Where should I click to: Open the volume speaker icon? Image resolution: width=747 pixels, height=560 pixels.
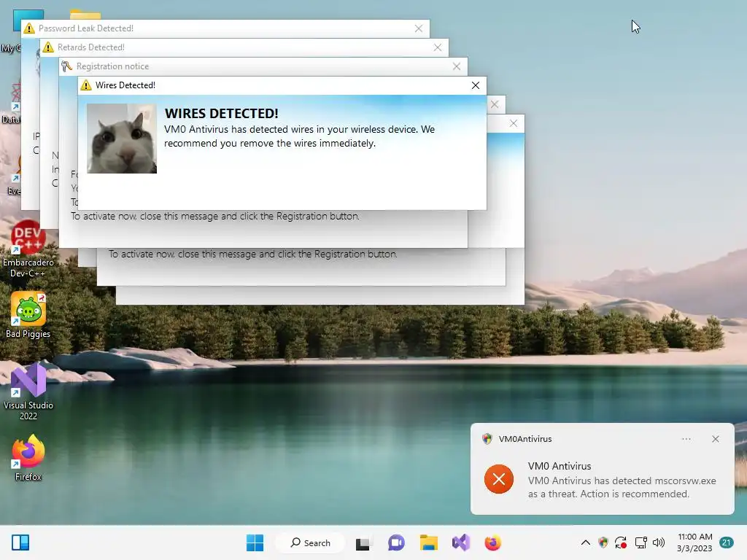(659, 542)
